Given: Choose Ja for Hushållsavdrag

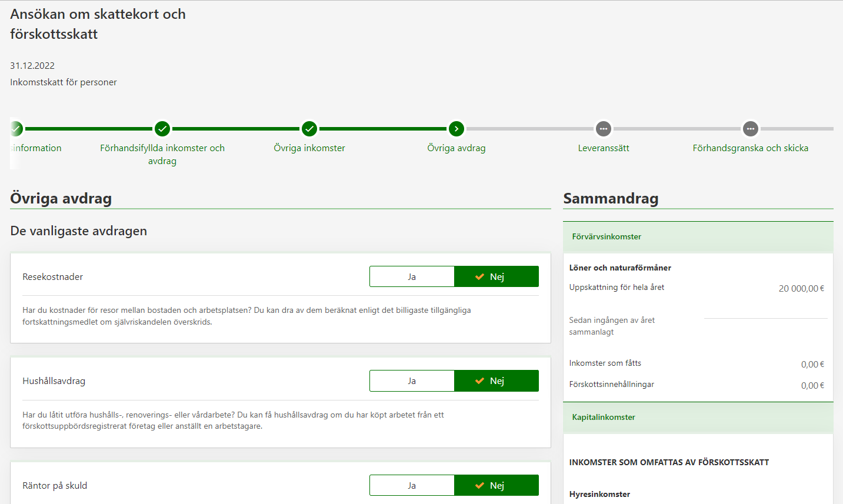Looking at the screenshot, I should tap(412, 381).
